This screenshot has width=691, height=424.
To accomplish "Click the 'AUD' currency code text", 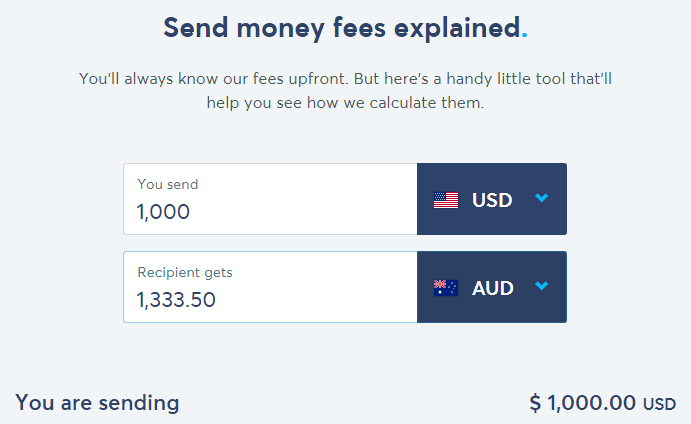I will [493, 289].
